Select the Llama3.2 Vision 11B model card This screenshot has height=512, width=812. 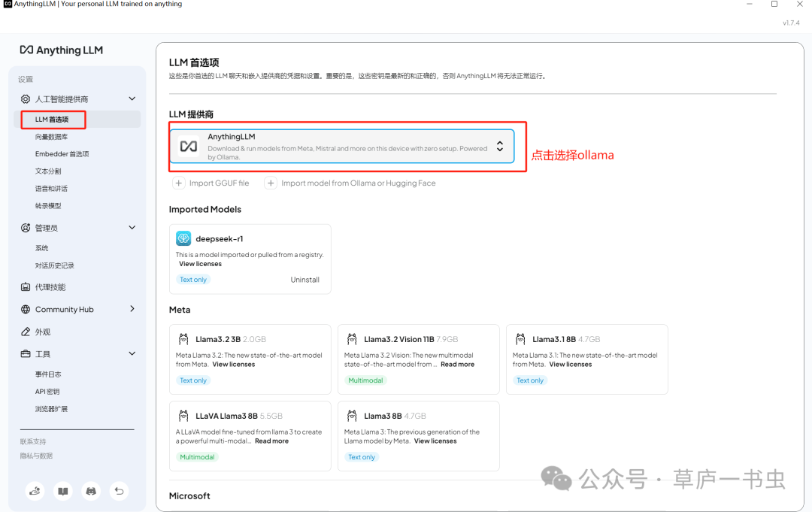tap(419, 359)
